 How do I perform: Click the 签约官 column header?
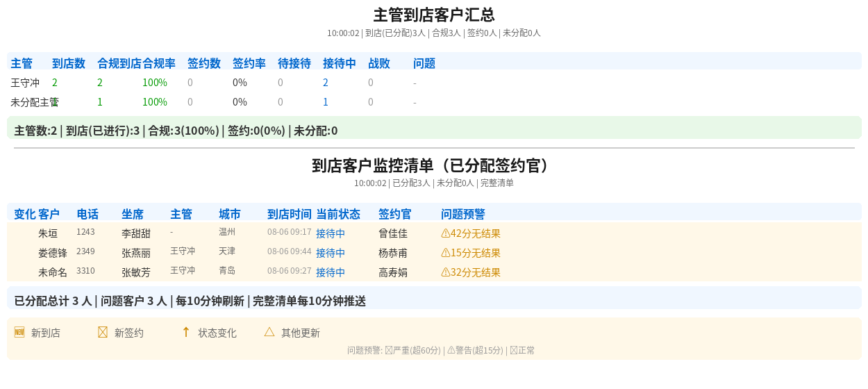click(x=395, y=214)
